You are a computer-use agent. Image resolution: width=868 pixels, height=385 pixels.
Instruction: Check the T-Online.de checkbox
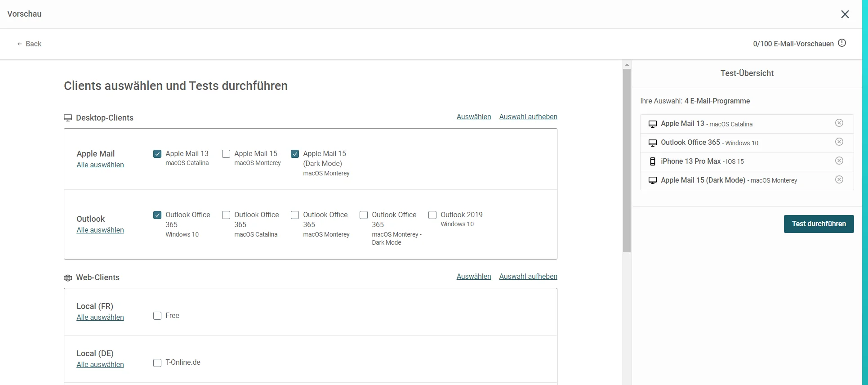[157, 363]
